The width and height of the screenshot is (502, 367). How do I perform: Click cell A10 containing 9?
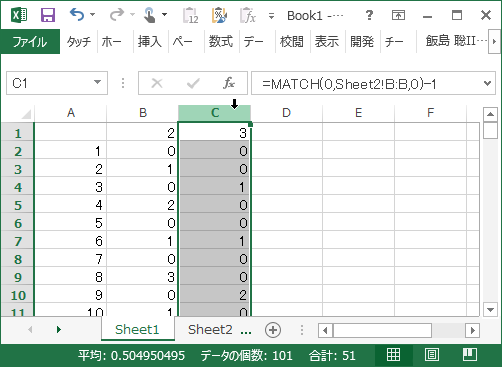71,295
